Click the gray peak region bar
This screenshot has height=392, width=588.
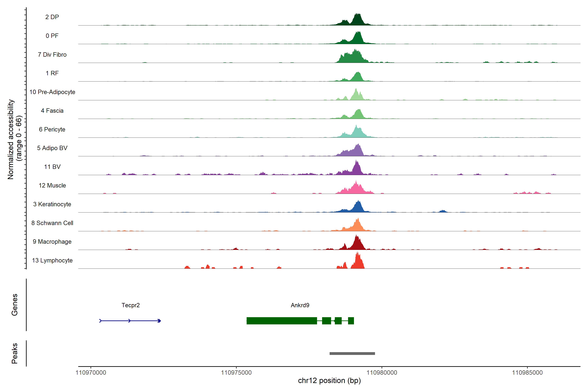[x=352, y=353]
